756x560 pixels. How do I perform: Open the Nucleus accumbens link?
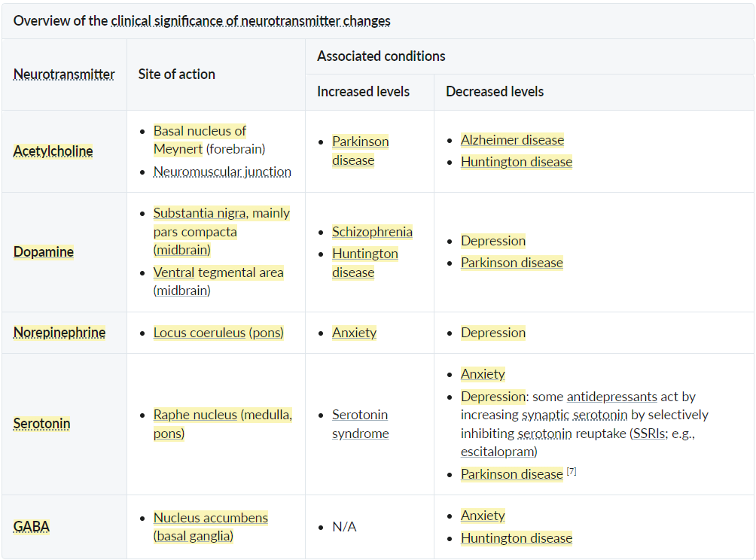click(211, 518)
